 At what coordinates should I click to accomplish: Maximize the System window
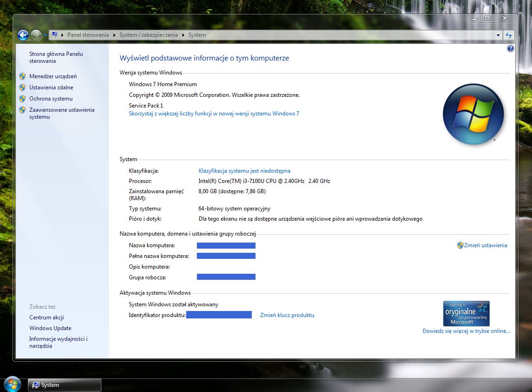tap(487, 18)
